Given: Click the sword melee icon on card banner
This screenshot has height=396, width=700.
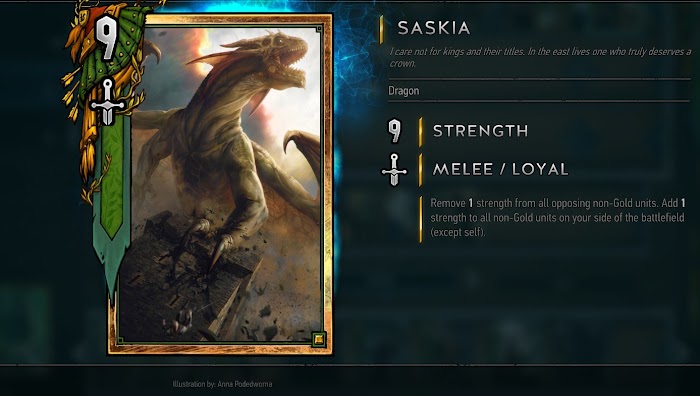Looking at the screenshot, I should 107,102.
